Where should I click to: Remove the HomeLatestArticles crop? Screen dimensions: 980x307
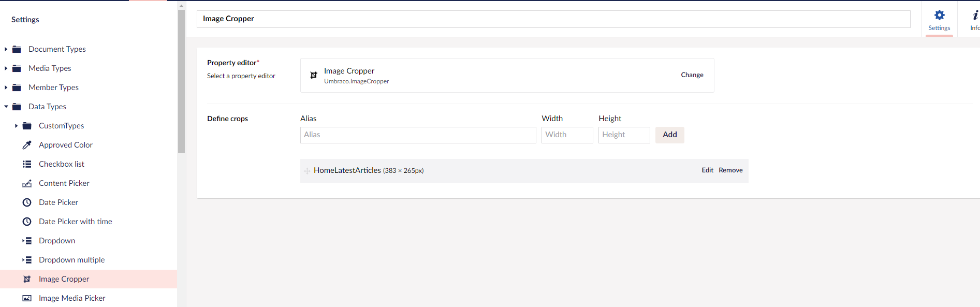[730, 170]
